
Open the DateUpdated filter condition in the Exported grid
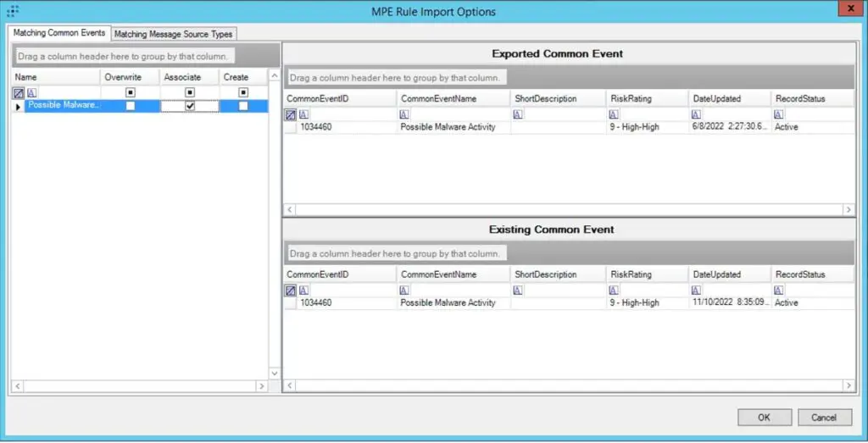tap(696, 114)
